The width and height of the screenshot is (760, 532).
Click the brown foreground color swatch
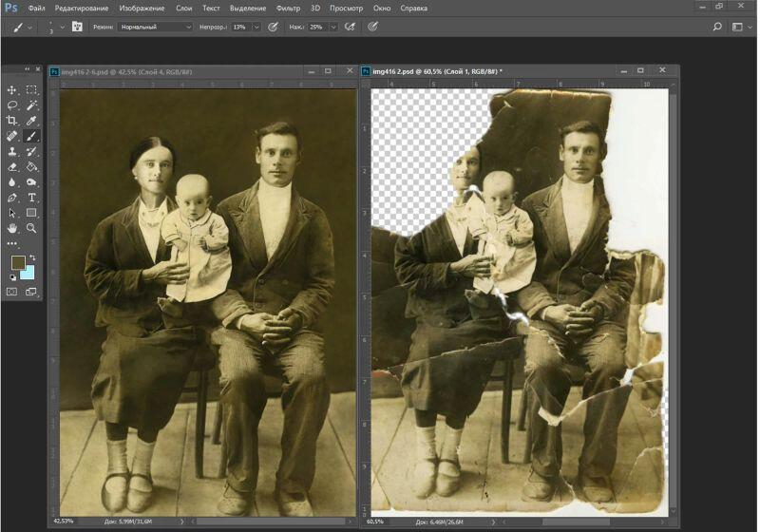pyautogui.click(x=17, y=262)
